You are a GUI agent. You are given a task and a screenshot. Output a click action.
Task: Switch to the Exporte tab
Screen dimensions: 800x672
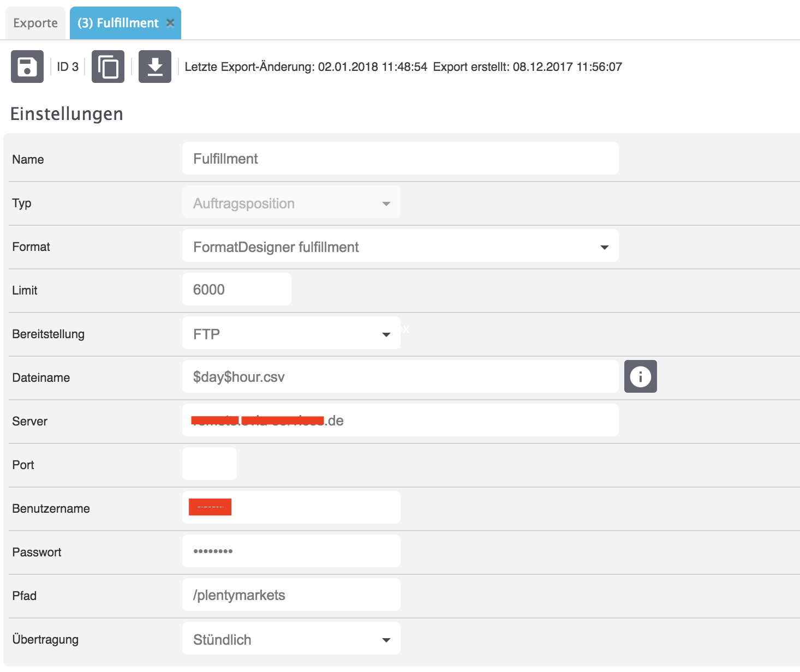click(x=35, y=23)
